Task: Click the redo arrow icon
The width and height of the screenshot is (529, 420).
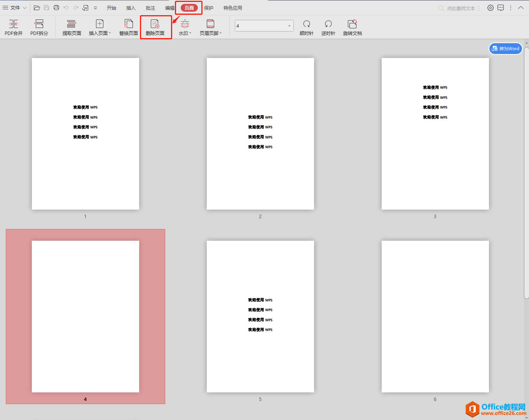Action: (x=76, y=8)
